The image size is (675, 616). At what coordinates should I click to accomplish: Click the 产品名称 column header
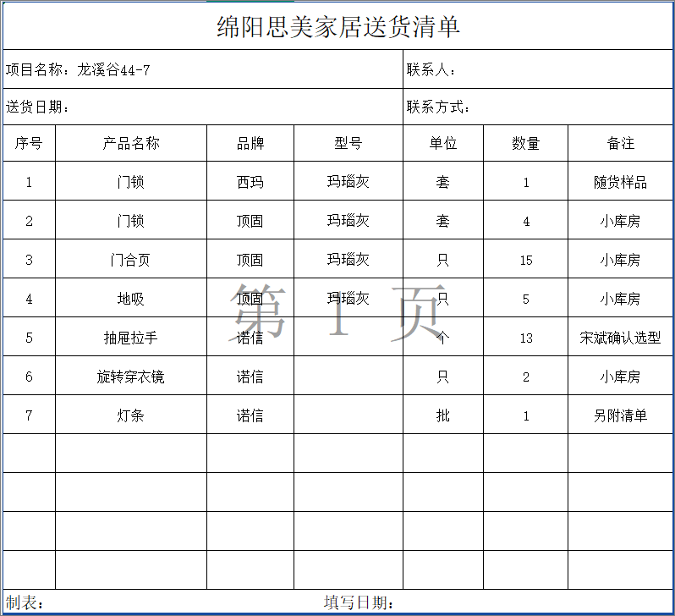pyautogui.click(x=131, y=143)
